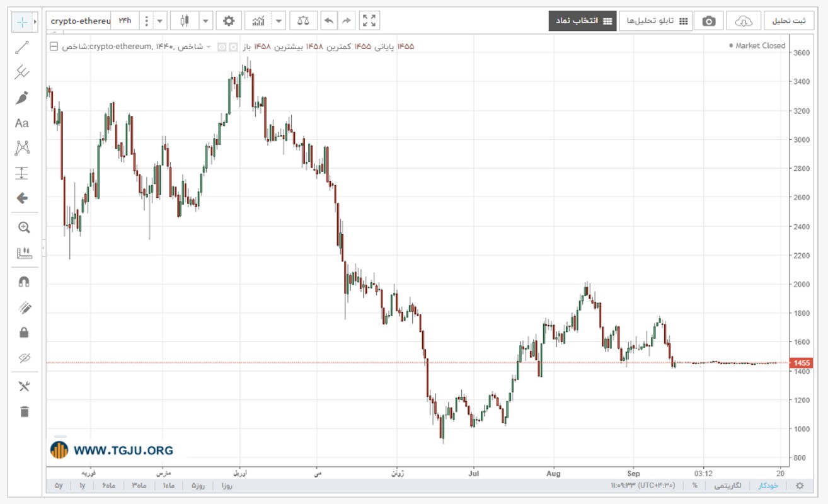Open the measure ruler tool
The image size is (828, 504).
click(24, 253)
